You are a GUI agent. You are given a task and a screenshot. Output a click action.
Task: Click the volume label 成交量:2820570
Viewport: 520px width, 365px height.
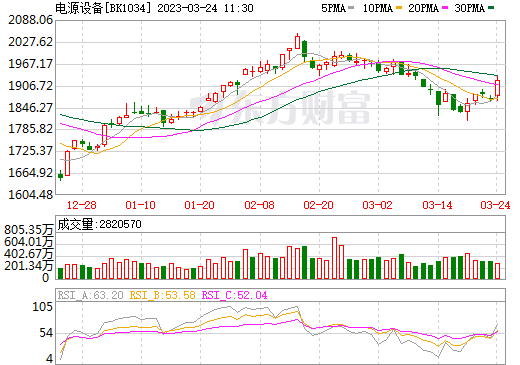point(100,224)
